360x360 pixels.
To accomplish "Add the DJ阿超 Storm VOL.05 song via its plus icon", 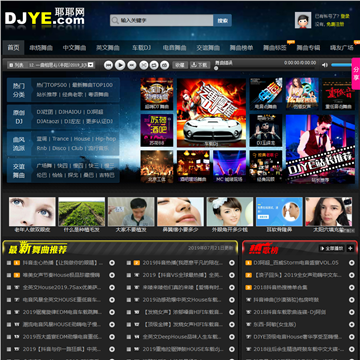I will [351, 263].
